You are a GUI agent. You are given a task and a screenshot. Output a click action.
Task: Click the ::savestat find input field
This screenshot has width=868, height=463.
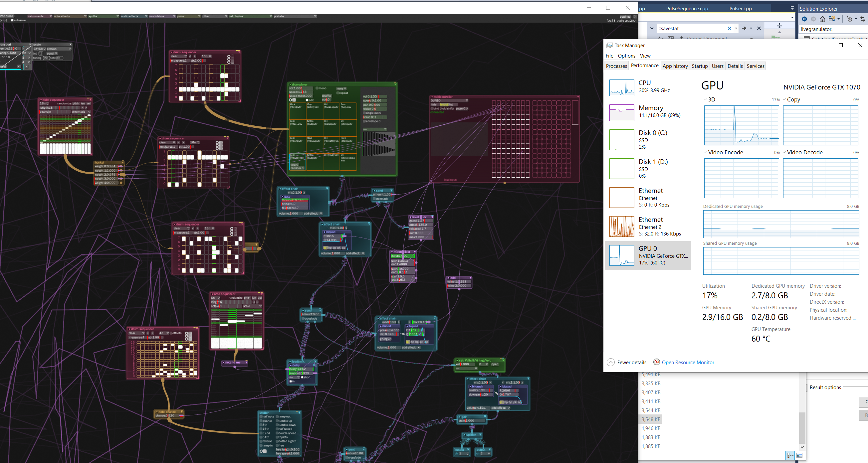(692, 29)
